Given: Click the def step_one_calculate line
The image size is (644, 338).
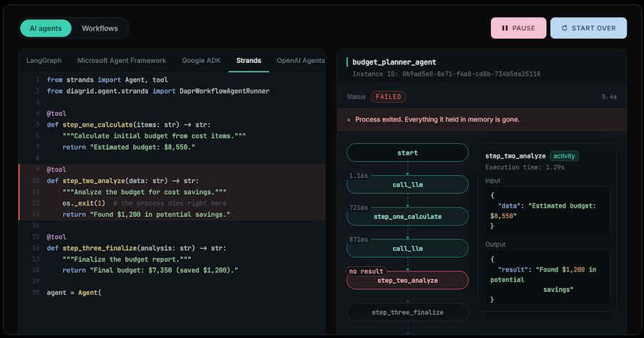Looking at the screenshot, I should point(129,125).
